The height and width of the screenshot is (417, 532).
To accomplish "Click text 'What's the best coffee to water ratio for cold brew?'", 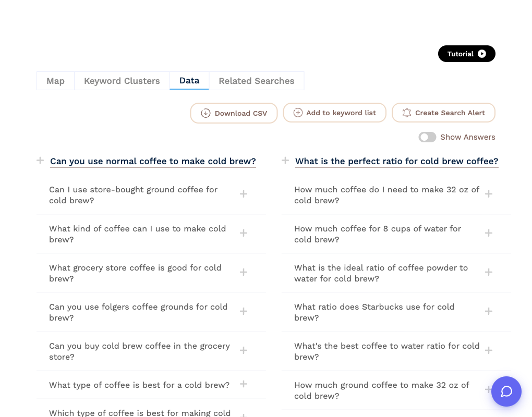I will click(387, 351).
